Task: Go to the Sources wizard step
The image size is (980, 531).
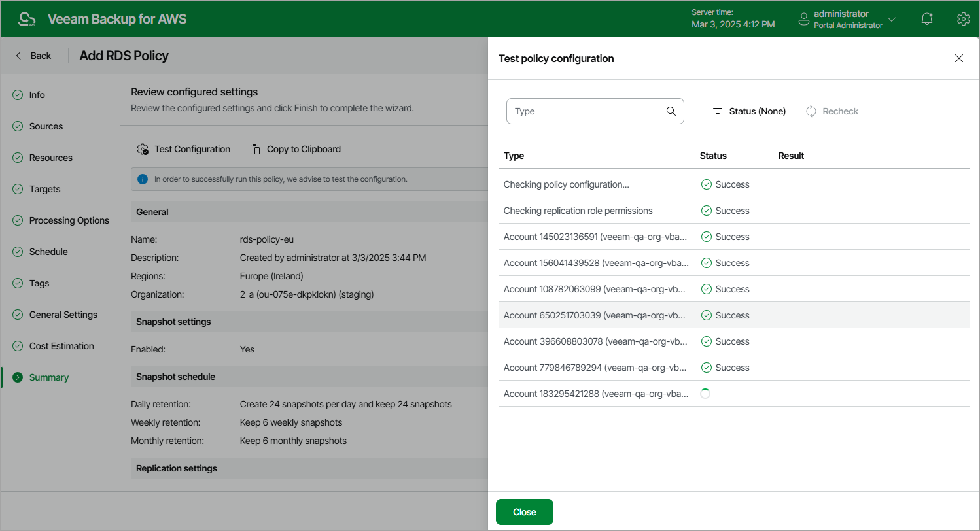Action: coord(46,126)
